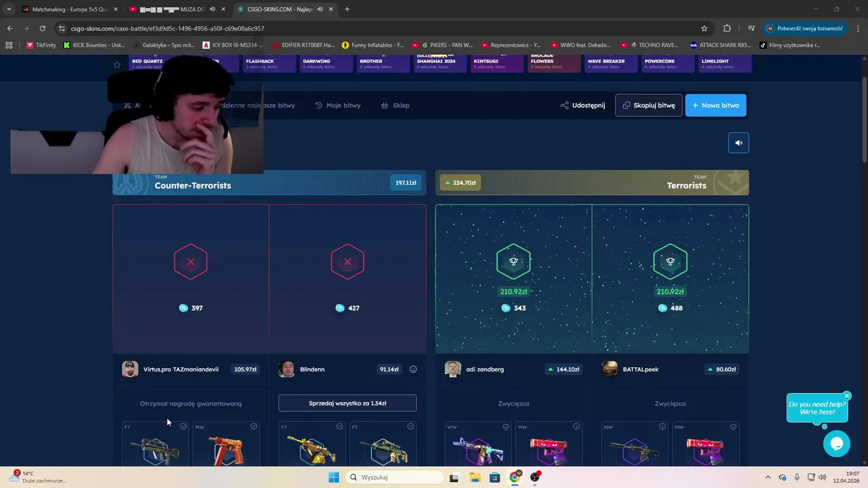This screenshot has height=488, width=868.
Task: Open adi zandberg's profile avatar
Action: (x=453, y=369)
